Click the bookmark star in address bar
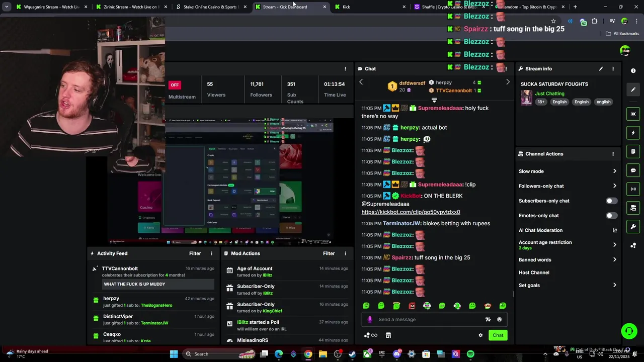644x362 pixels. [x=553, y=21]
